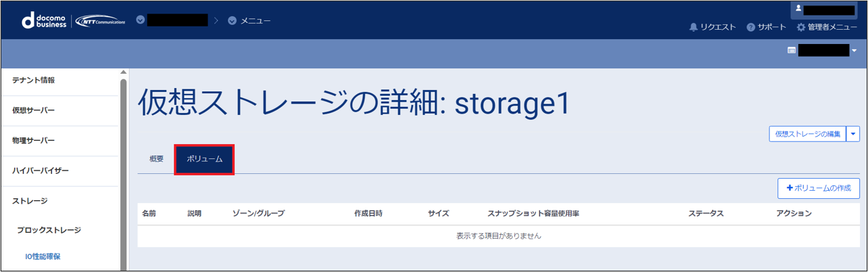This screenshot has height=272, width=868.
Task: Open the サポート help link
Action: pos(766,27)
